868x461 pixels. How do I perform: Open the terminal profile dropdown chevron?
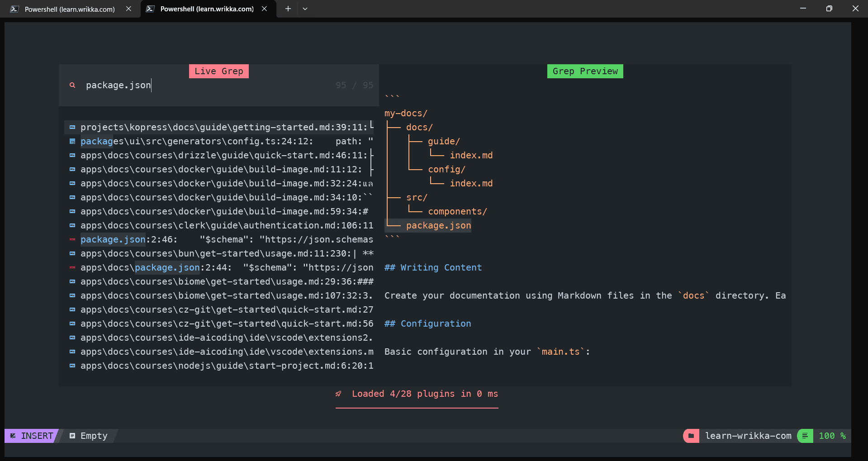pos(305,9)
